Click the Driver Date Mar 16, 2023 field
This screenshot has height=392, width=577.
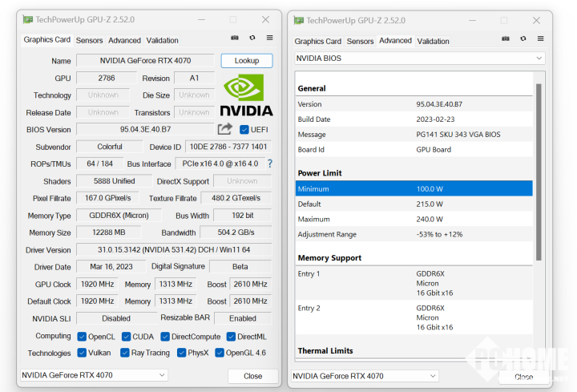[x=111, y=267]
